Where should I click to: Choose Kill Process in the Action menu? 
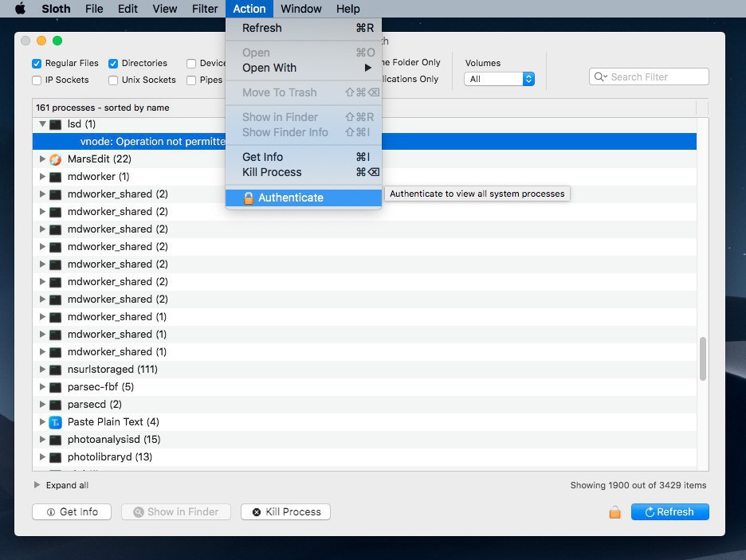(304, 172)
